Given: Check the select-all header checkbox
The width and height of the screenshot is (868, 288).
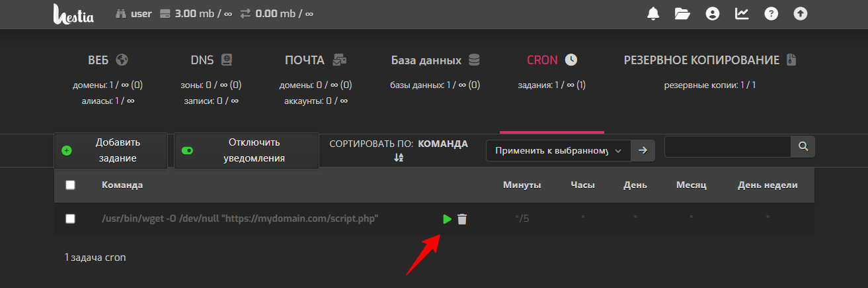Looking at the screenshot, I should (x=71, y=185).
